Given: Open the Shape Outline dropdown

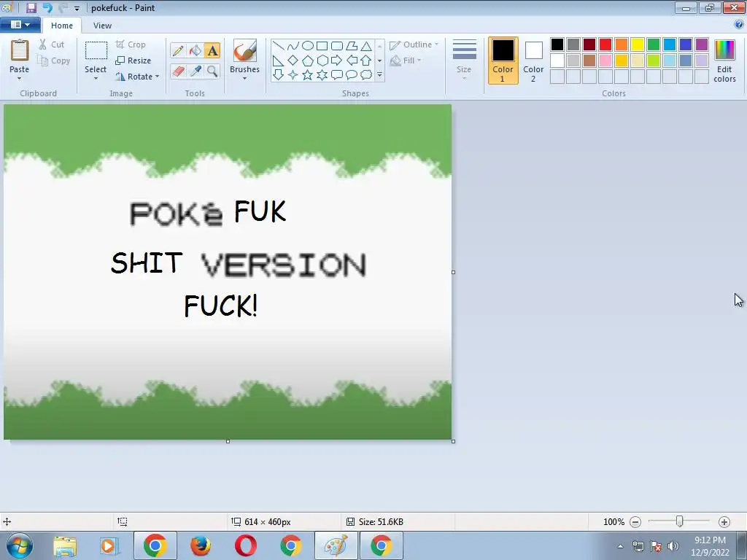Looking at the screenshot, I should (414, 44).
